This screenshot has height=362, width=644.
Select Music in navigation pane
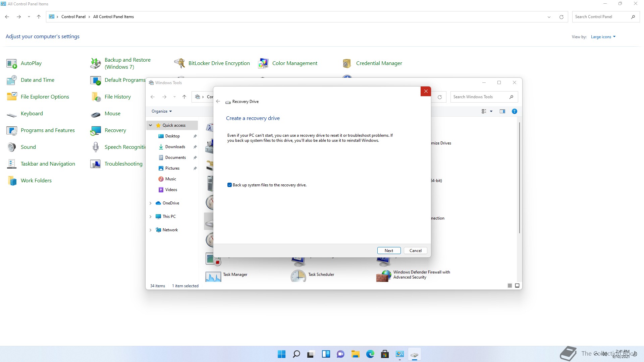[x=170, y=179]
